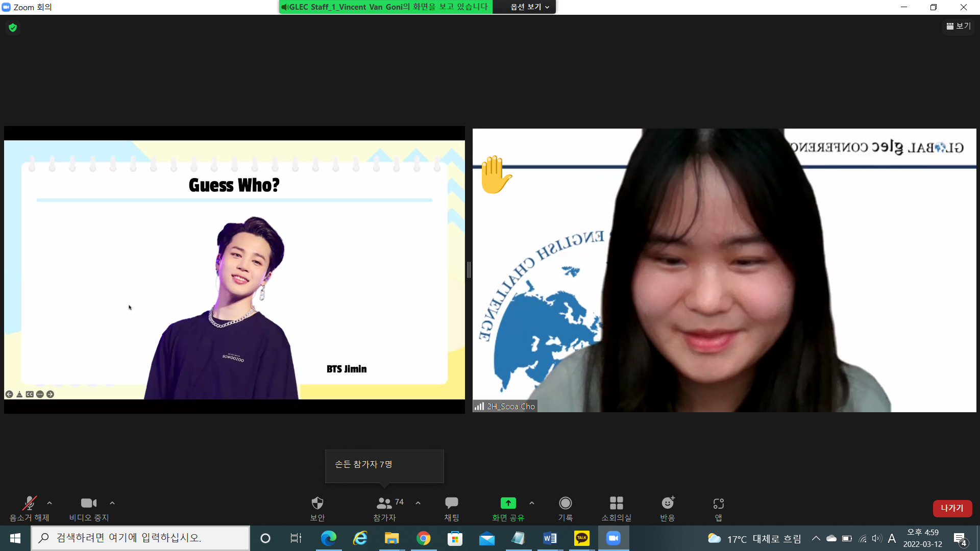Click the green screen-share notification banner
The height and width of the screenshot is (551, 980).
point(386,7)
